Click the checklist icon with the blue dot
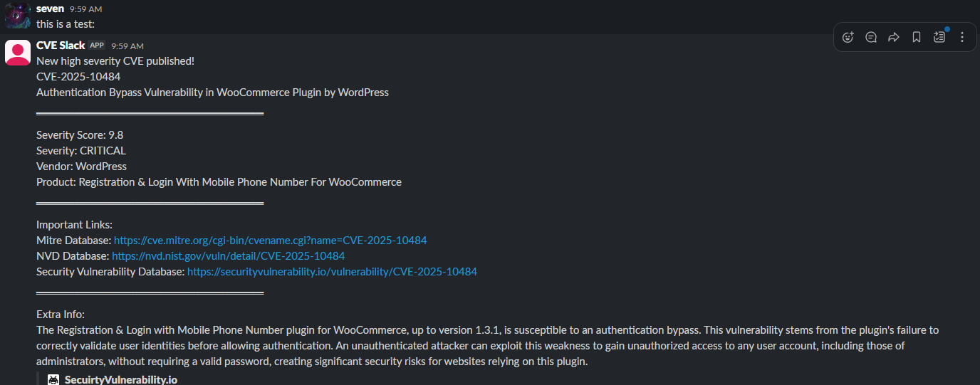This screenshot has height=385, width=980. coord(939,37)
